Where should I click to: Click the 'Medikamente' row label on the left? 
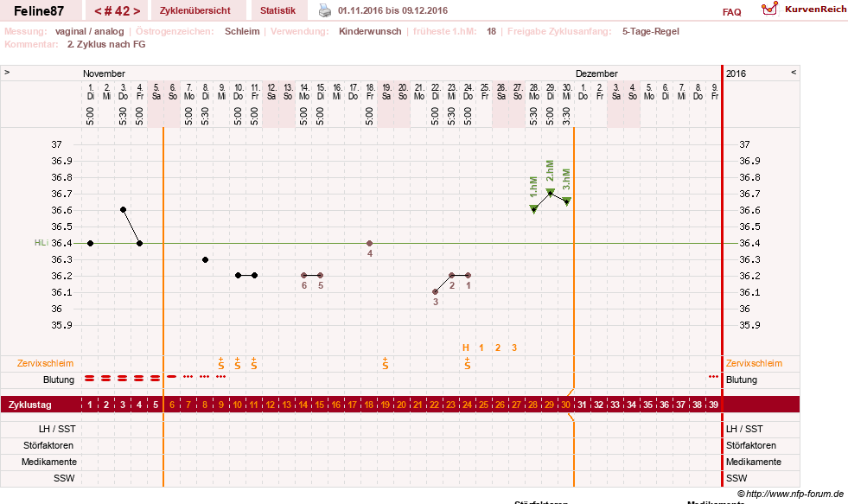pos(48,462)
